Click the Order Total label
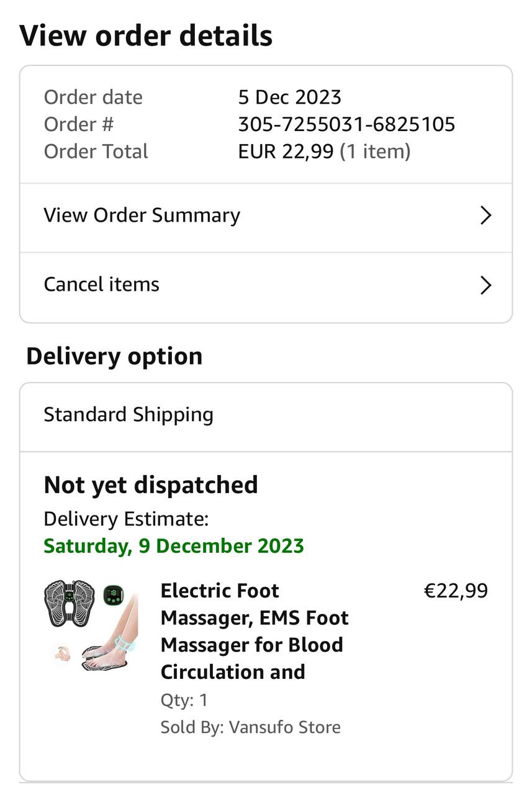The height and width of the screenshot is (795, 532). [x=96, y=152]
